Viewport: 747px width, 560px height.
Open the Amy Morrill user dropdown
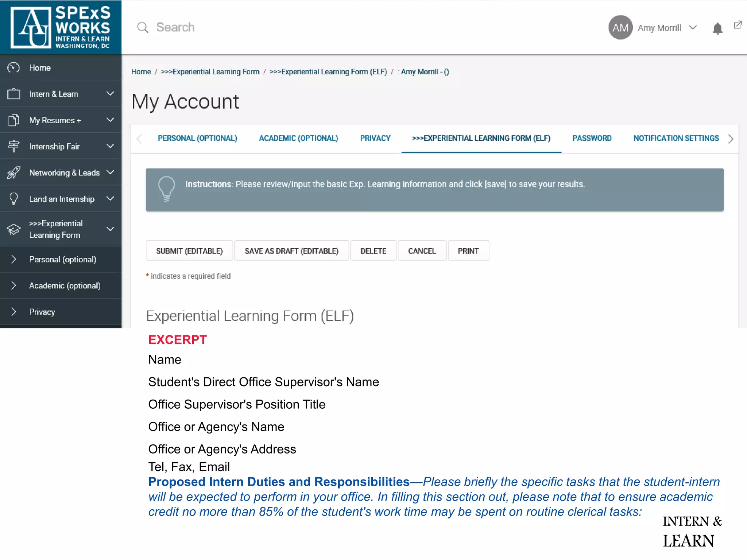692,28
